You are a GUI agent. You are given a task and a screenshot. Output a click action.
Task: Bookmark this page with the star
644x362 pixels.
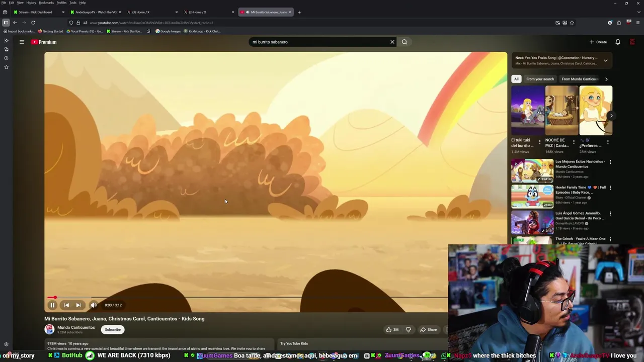coord(572,23)
